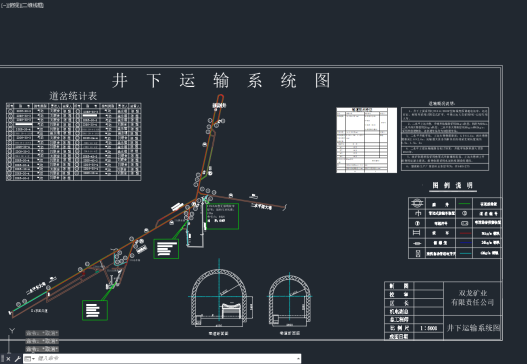The height and width of the screenshot is (364, 527).
Task: Select the green callout box containing paragraph text
Action: click(x=222, y=216)
